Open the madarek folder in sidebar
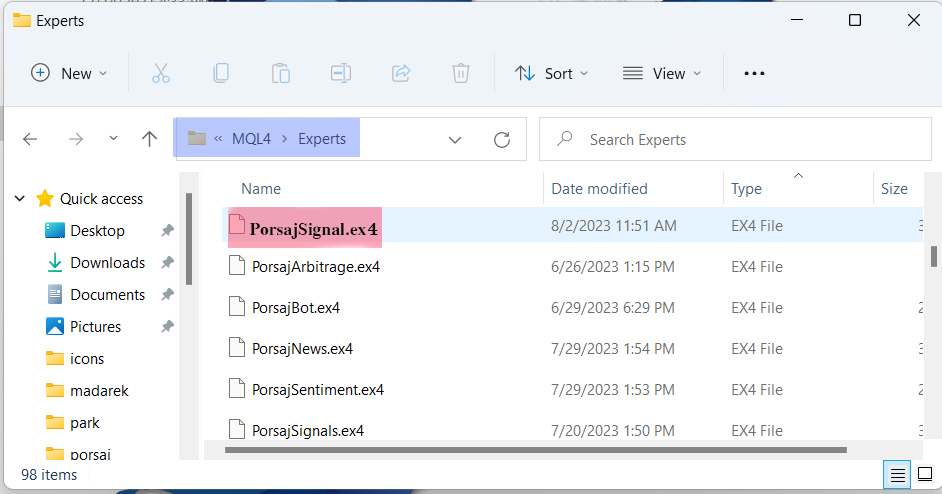This screenshot has width=942, height=494. (99, 391)
